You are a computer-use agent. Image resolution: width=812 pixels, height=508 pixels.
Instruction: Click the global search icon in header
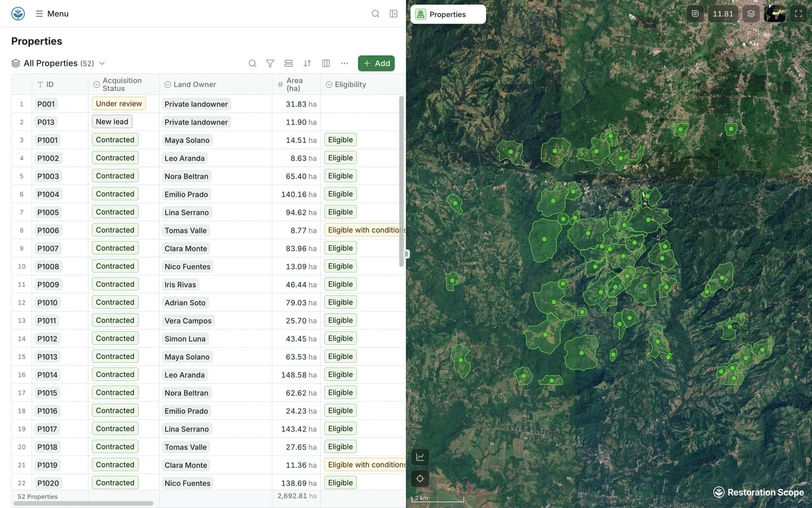(x=375, y=14)
